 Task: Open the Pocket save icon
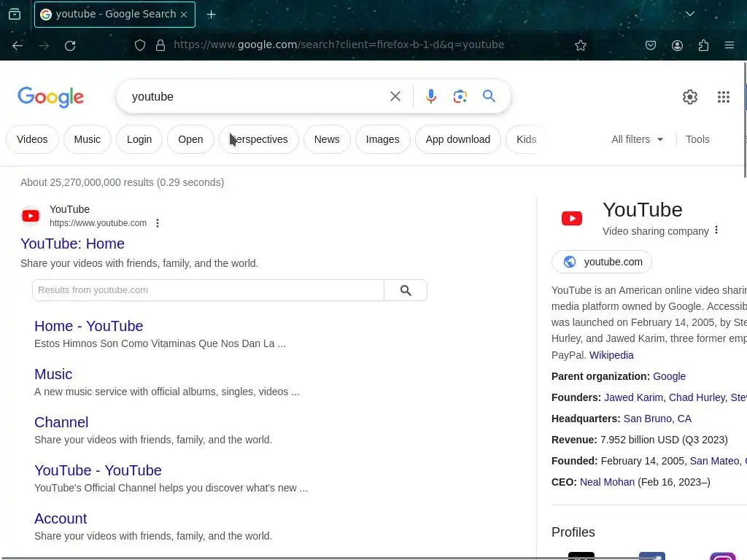(x=650, y=45)
